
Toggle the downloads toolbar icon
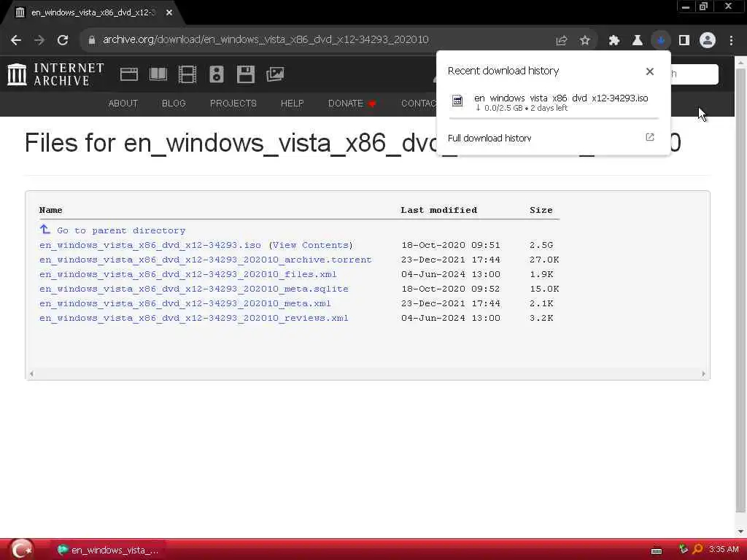(x=661, y=41)
